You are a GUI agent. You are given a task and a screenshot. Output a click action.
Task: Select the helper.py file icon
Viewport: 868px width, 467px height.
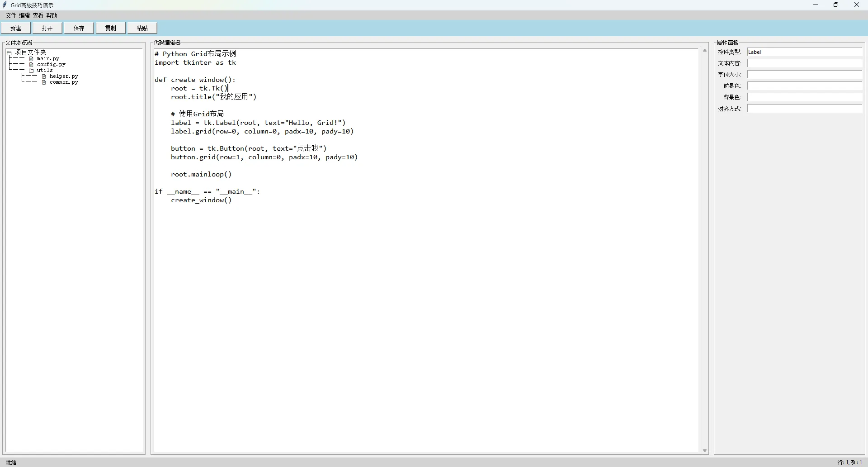44,76
